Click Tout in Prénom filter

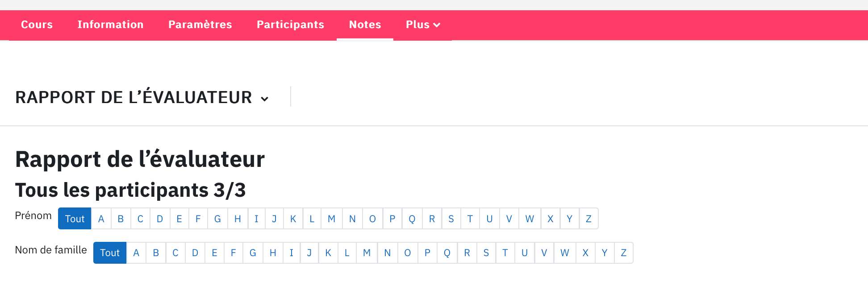pos(75,219)
